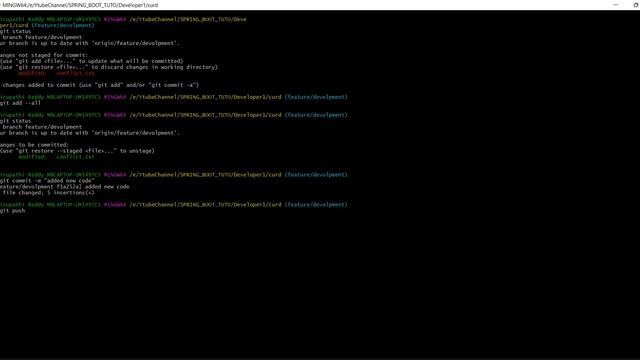Click the 'git commit -m "added new code"' command
The height and width of the screenshot is (360, 640).
47,181
